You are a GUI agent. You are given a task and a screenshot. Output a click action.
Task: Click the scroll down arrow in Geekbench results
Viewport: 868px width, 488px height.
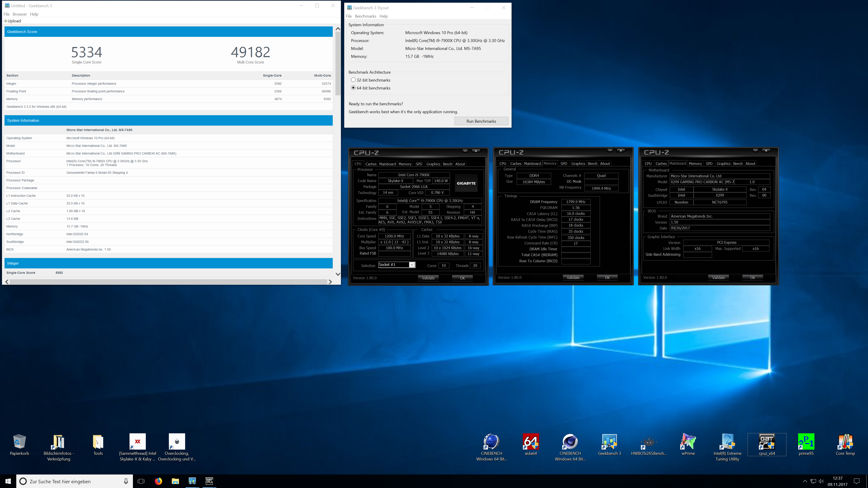click(338, 274)
